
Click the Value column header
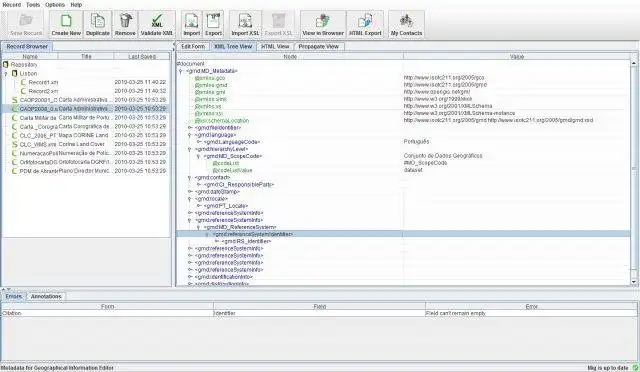pos(517,56)
